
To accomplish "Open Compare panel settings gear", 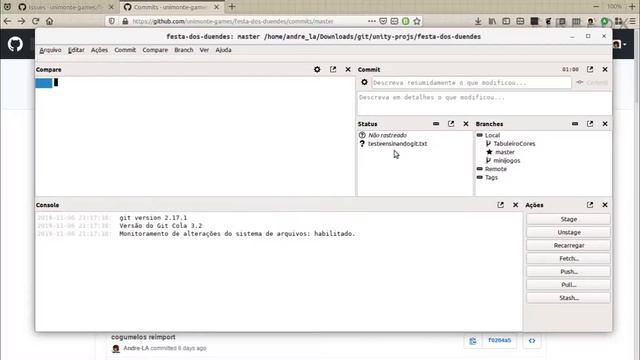I will tap(317, 69).
